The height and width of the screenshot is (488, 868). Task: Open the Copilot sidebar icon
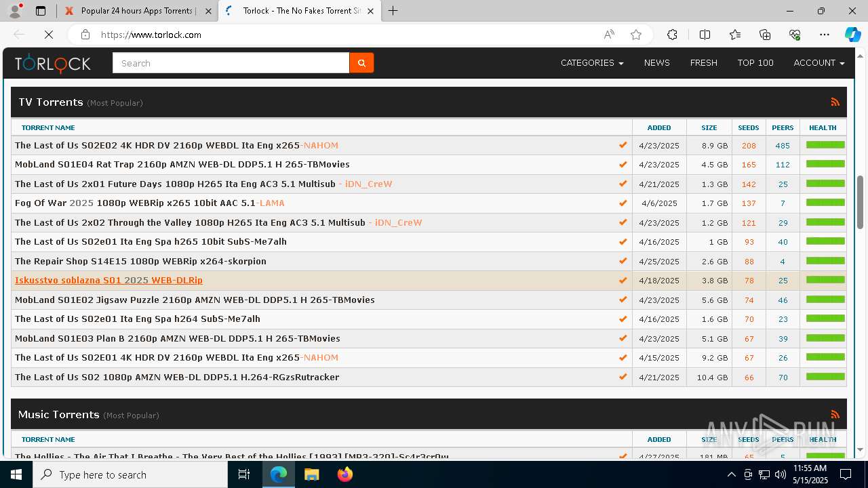(852, 35)
